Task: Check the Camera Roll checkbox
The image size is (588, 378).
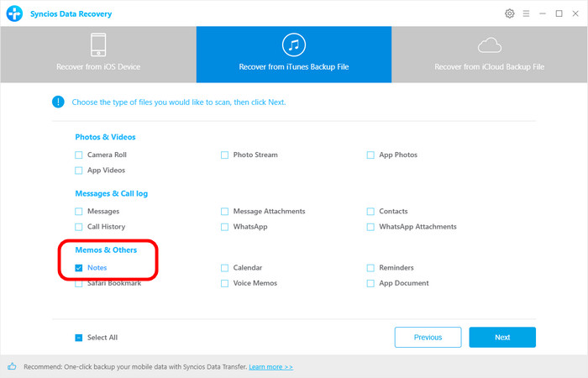Action: [x=78, y=155]
